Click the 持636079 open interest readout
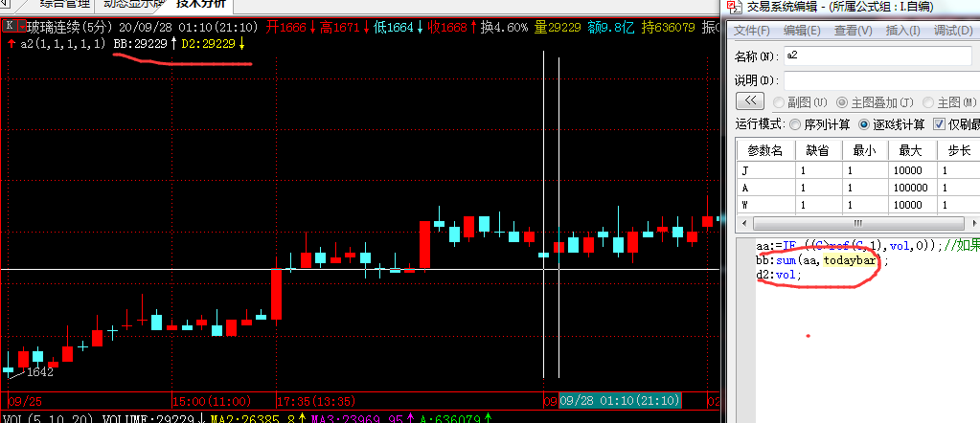The image size is (980, 423). pyautogui.click(x=666, y=28)
